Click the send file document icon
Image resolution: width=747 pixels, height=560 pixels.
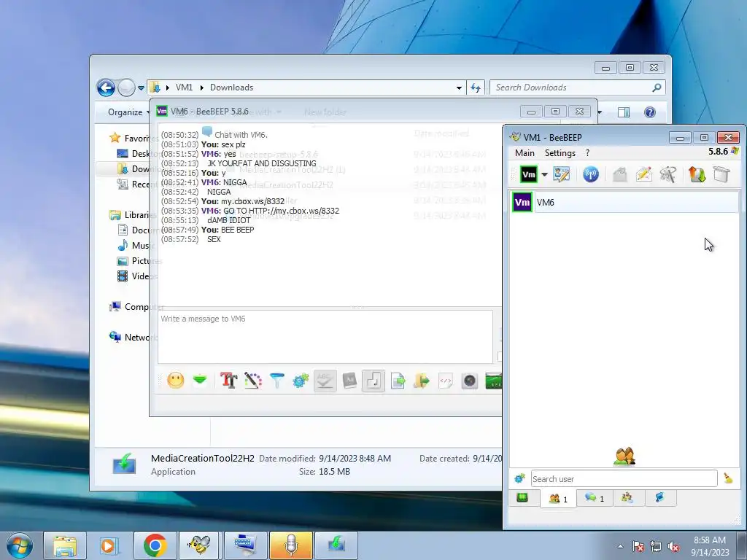coord(398,381)
